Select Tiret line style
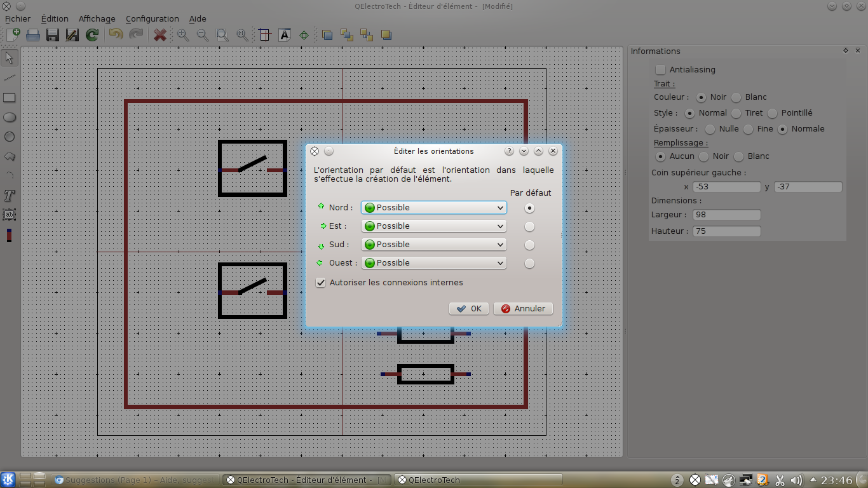 (736, 114)
